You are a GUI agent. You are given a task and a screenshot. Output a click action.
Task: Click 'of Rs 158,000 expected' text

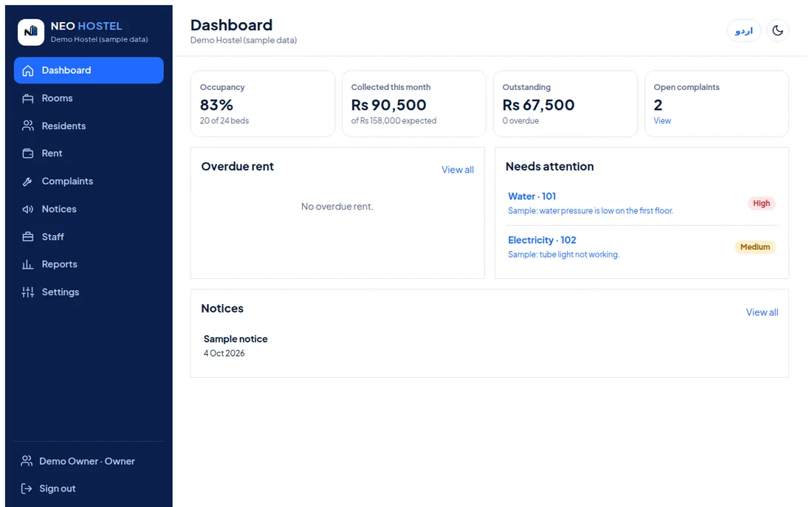[x=393, y=121]
